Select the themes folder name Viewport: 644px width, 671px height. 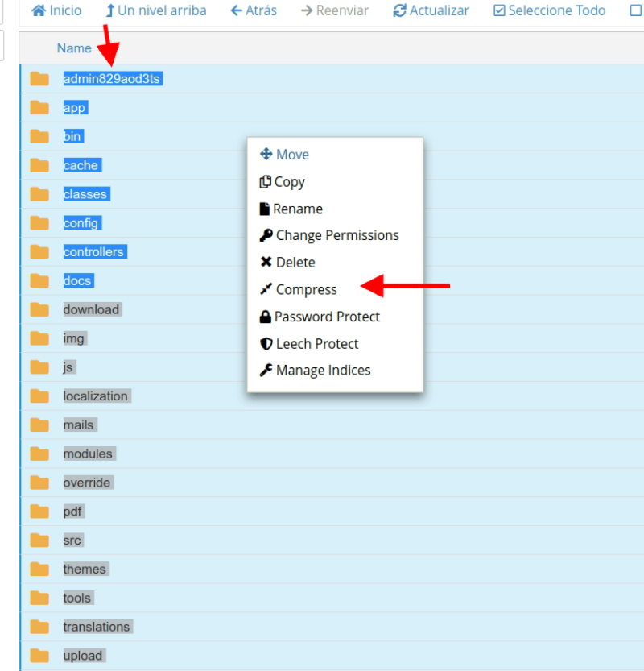click(x=86, y=570)
